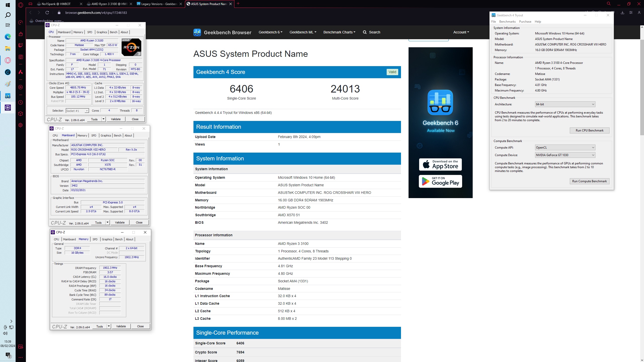Image resolution: width=644 pixels, height=362 pixels.
Task: Switch to Bench tab in top CPU-Z window
Action: click(x=113, y=32)
